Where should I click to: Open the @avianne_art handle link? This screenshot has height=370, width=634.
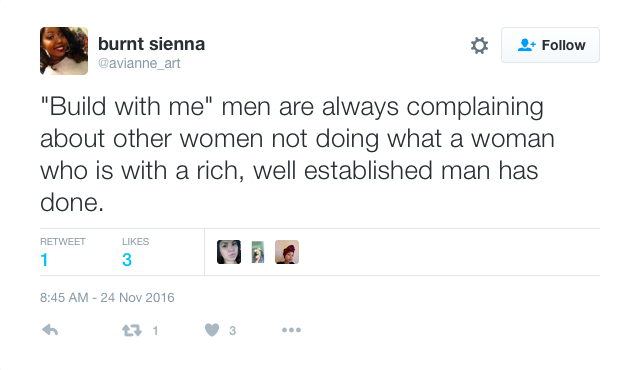pyautogui.click(x=139, y=63)
